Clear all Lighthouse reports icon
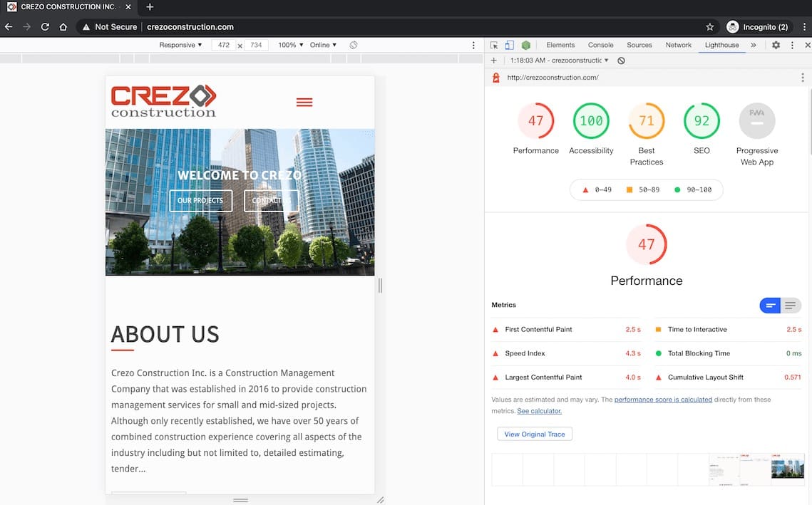Screen dimensions: 812x505 (621, 61)
